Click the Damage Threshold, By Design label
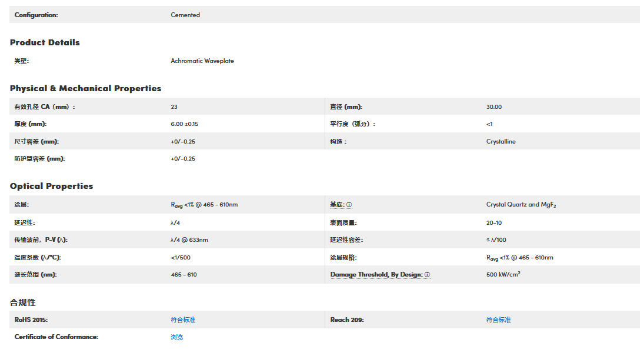Viewport: 644px width, 356px height. 376,275
